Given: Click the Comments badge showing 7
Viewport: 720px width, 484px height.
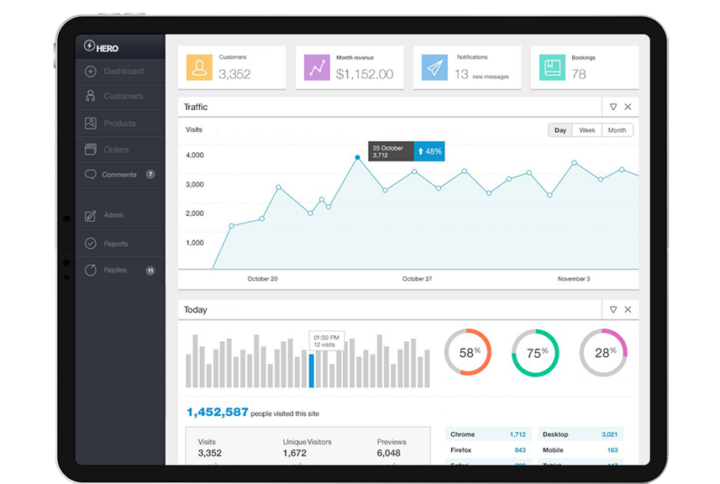Looking at the screenshot, I should 150,174.
